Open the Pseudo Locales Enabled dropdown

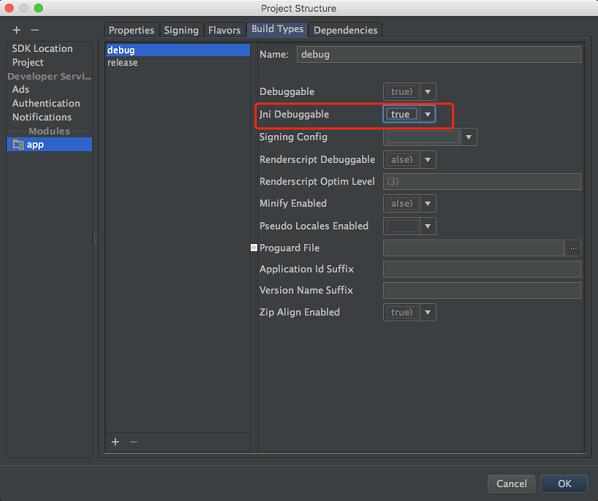coord(428,226)
